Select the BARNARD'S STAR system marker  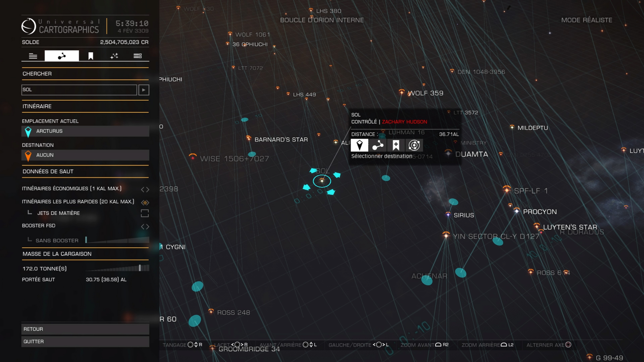[249, 138]
